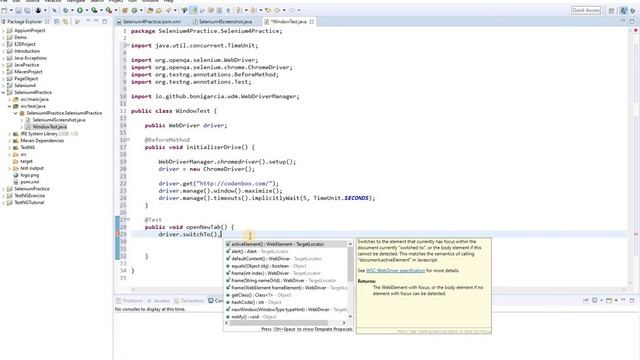Select pom.xml in Package Explorer tree
This screenshot has width=640, height=360.
tap(29, 182)
